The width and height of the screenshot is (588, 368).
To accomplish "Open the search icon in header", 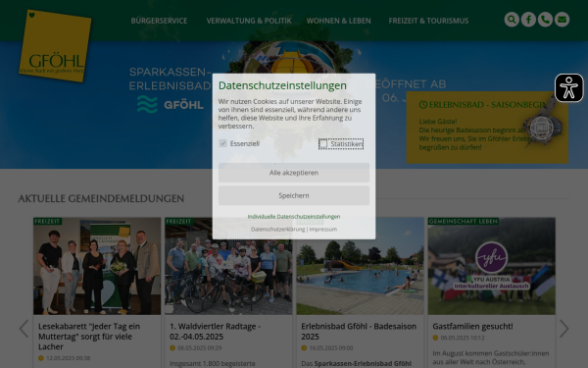I will coord(512,20).
